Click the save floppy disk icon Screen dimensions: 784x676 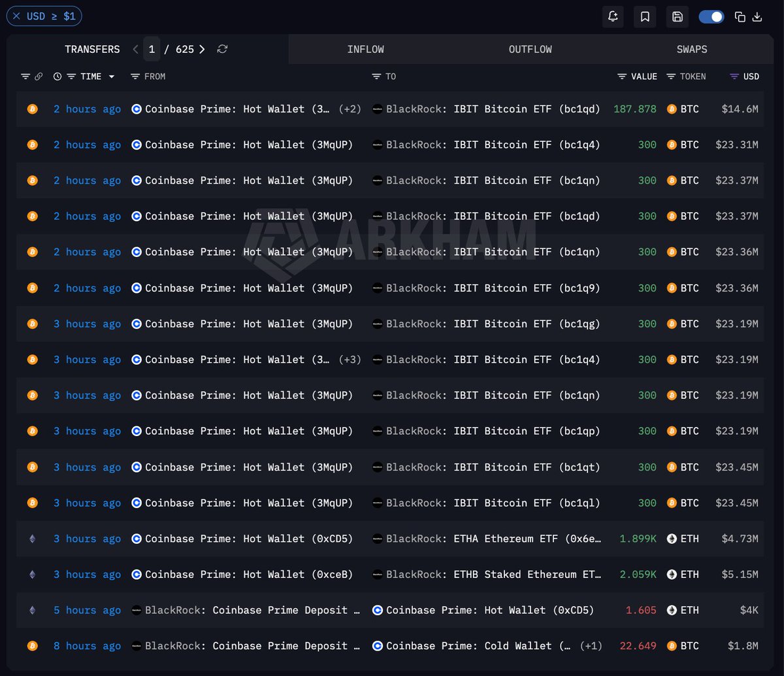678,17
